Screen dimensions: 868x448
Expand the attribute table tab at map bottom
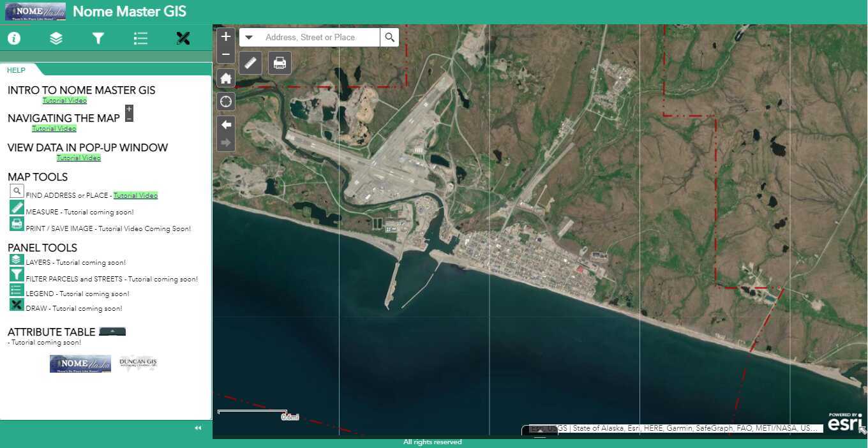540,431
